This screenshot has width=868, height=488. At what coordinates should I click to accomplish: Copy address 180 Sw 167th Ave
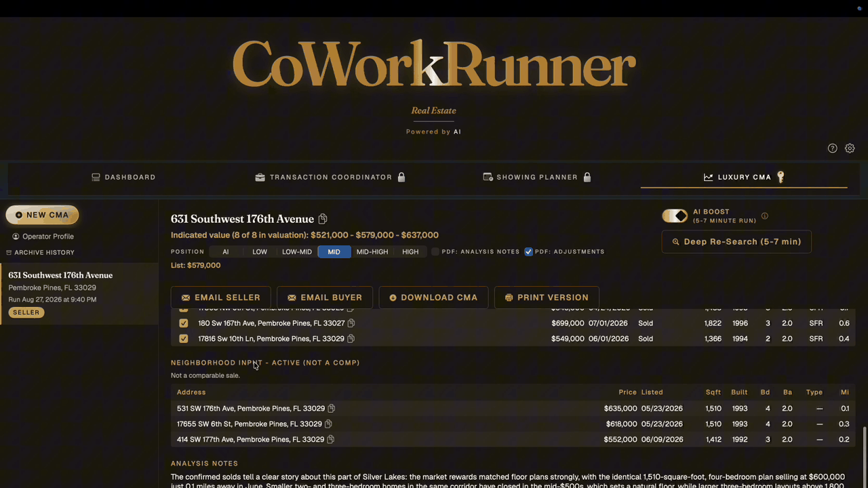pyautogui.click(x=351, y=323)
